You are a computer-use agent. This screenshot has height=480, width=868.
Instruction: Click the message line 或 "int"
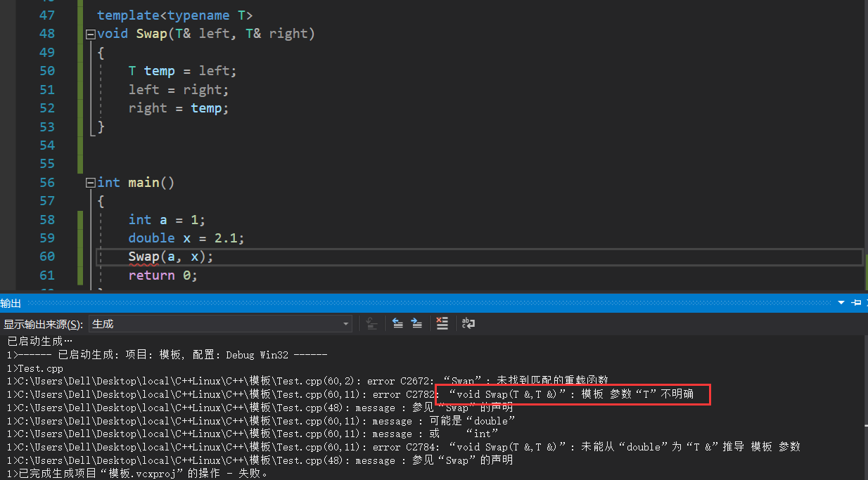[253, 434]
